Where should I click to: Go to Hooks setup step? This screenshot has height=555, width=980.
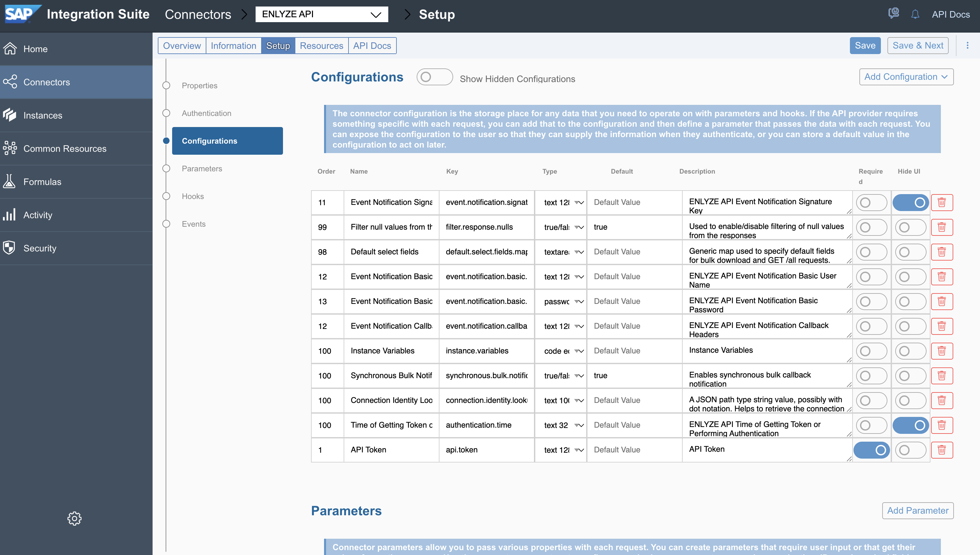[193, 196]
